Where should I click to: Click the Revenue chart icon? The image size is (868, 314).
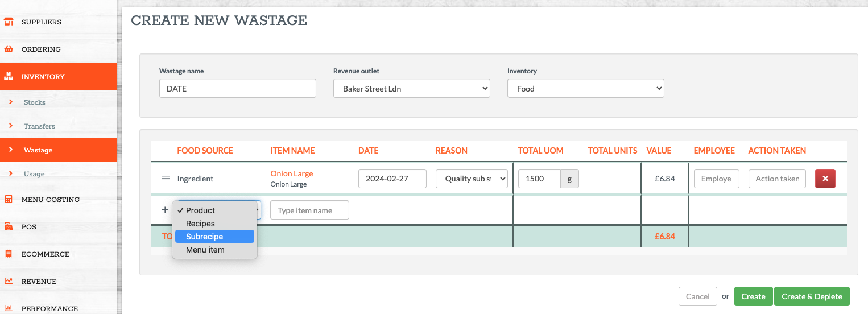pyautogui.click(x=9, y=282)
